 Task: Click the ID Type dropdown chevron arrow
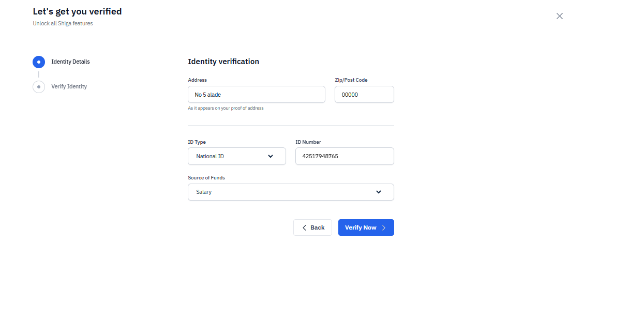271,156
